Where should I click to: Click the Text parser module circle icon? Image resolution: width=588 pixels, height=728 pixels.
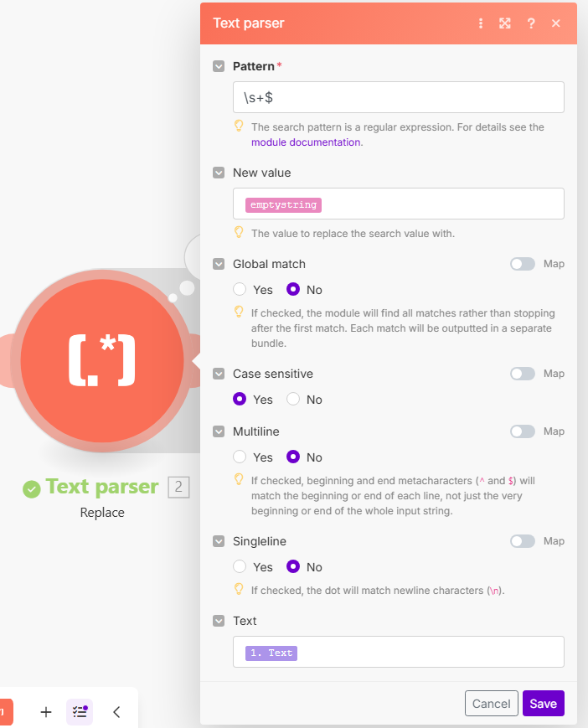[x=101, y=360]
